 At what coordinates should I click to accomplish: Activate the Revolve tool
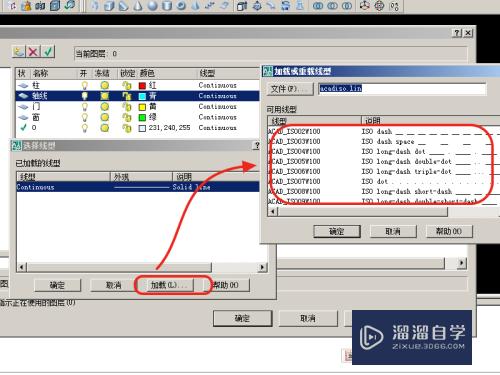285,5
